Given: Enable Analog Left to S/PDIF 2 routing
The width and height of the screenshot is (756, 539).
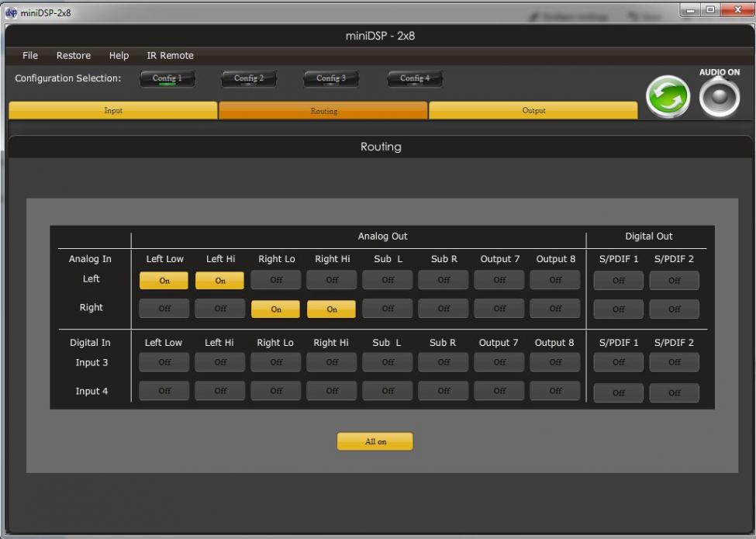Looking at the screenshot, I should [675, 280].
